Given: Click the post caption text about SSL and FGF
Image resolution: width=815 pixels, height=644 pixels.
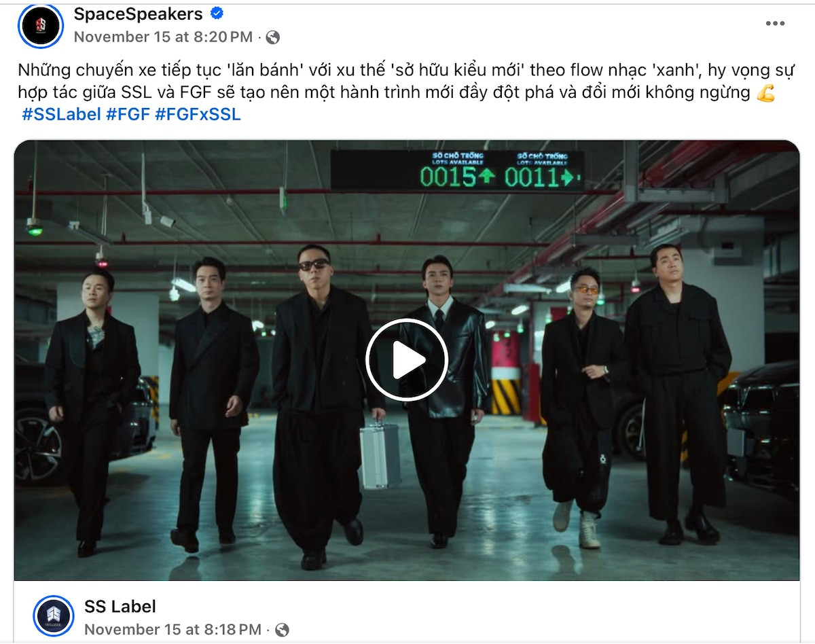Looking at the screenshot, I should coord(397,82).
